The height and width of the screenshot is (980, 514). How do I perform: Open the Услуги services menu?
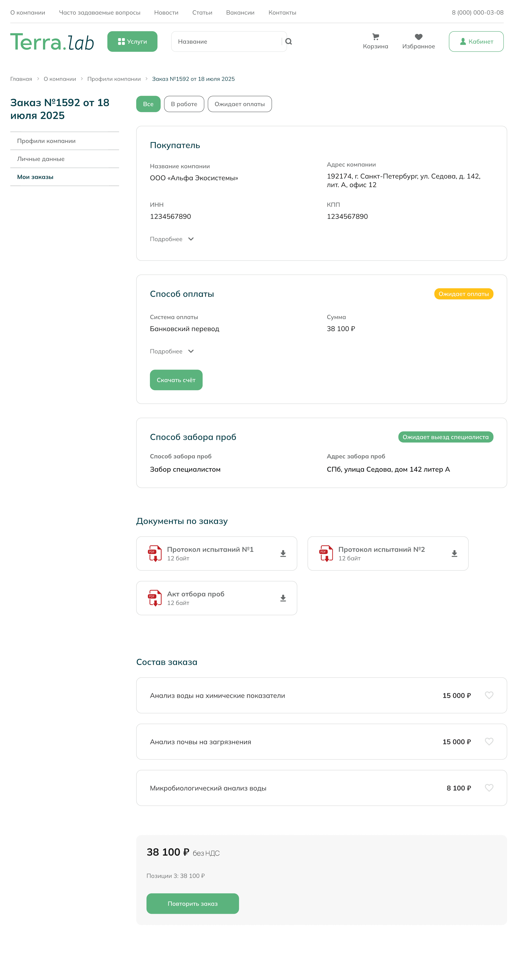[x=132, y=42]
